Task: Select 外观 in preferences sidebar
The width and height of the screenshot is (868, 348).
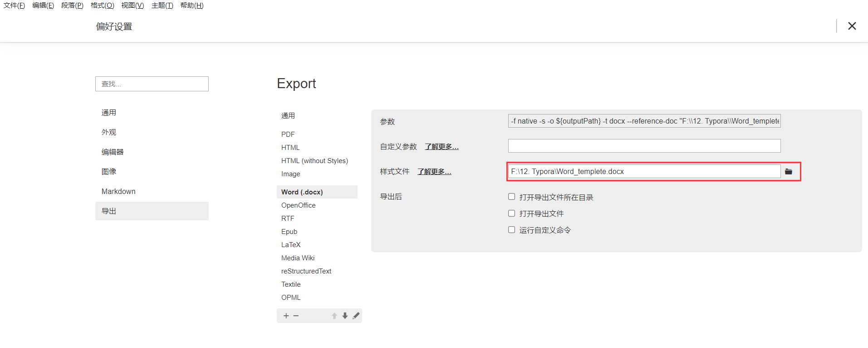Action: click(x=152, y=132)
